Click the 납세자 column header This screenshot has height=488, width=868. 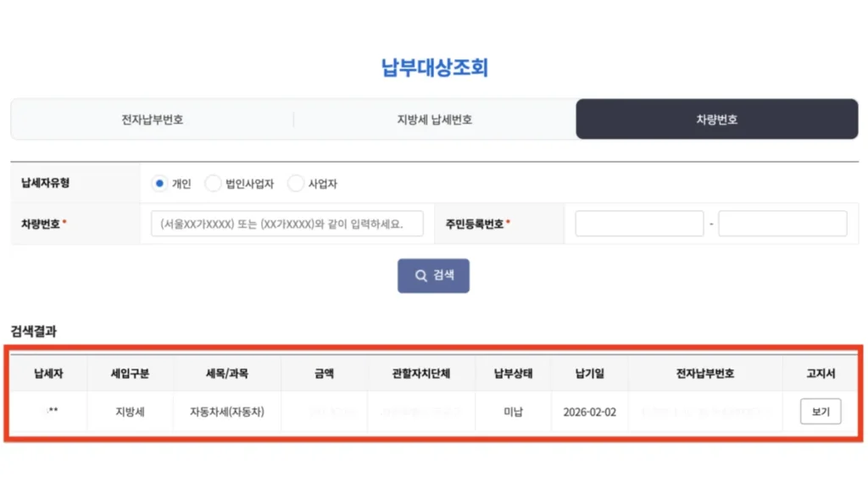coord(48,373)
